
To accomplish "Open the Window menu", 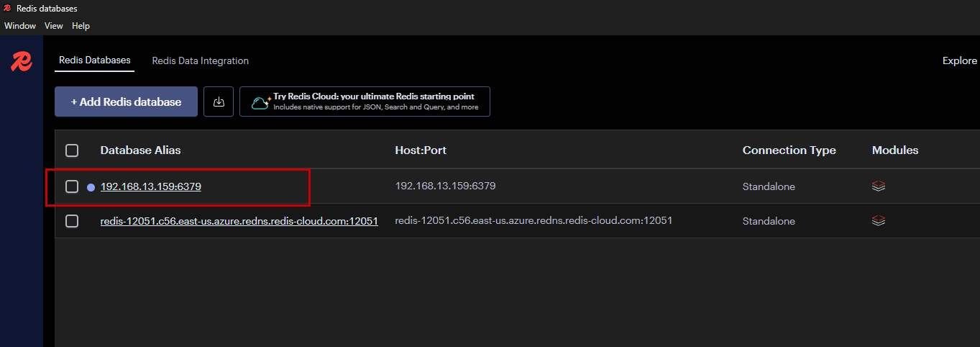I will 20,26.
